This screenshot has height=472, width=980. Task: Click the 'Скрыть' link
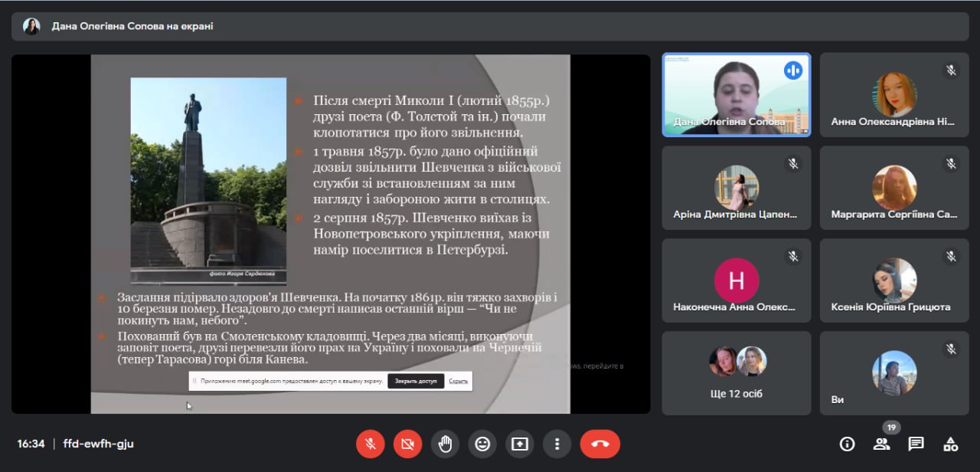click(x=459, y=381)
